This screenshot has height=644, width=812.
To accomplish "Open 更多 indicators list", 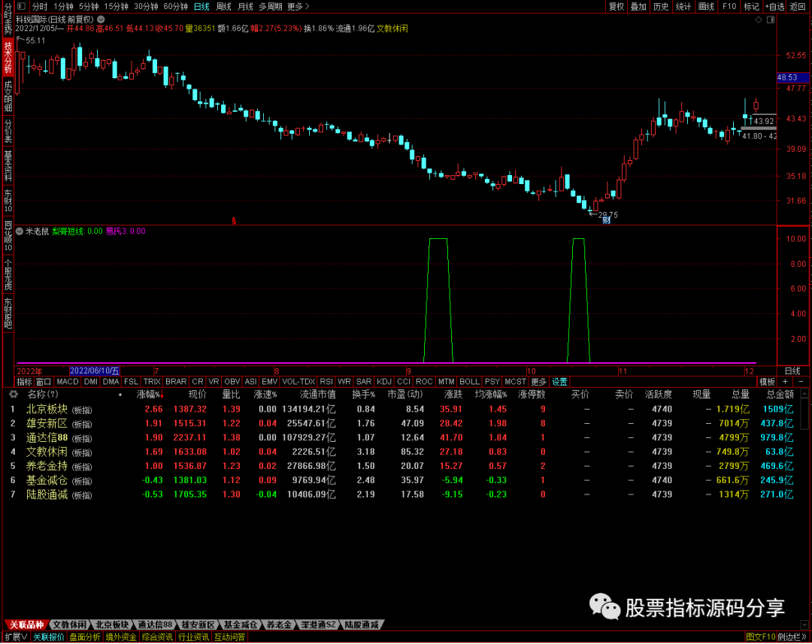I will pos(538,382).
